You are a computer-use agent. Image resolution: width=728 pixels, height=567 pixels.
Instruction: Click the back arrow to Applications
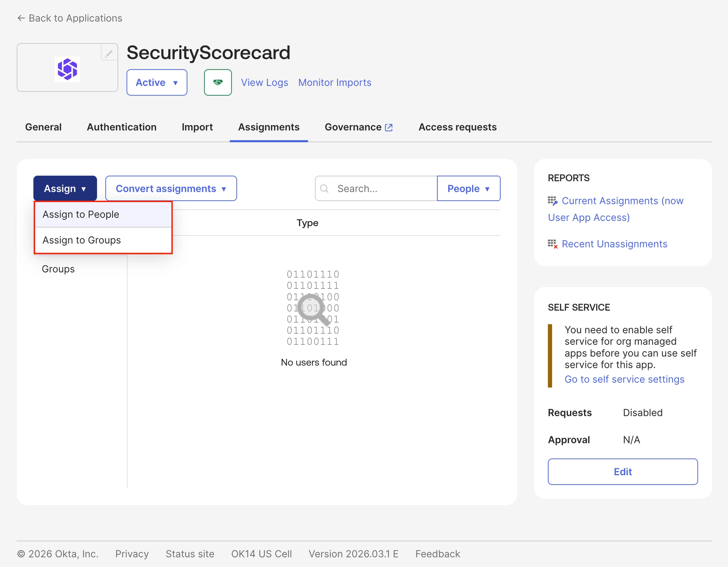click(21, 18)
